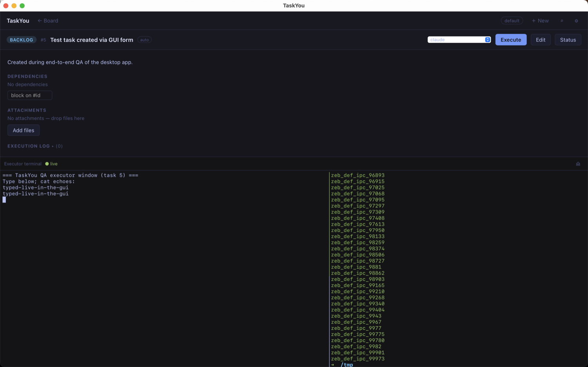Select zeb_def_ipc_99775 in terminal
Image resolution: width=588 pixels, height=367 pixels.
pyautogui.click(x=358, y=334)
